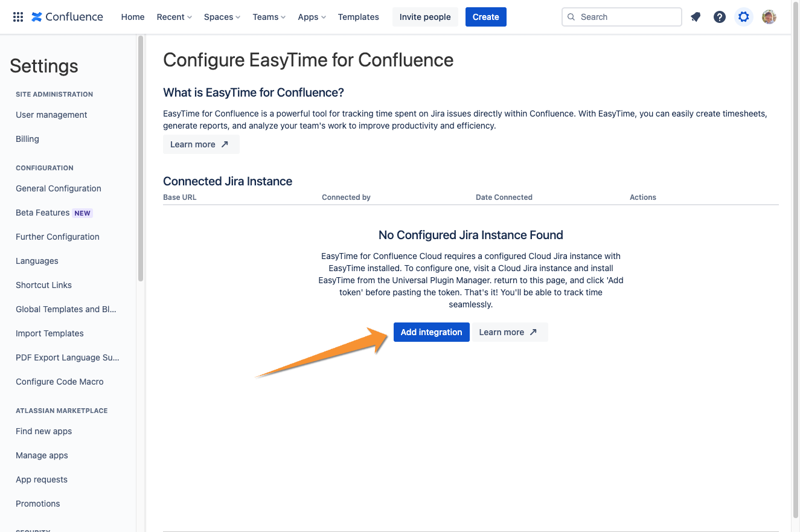
Task: Open the app switcher grid icon
Action: pyautogui.click(x=18, y=17)
